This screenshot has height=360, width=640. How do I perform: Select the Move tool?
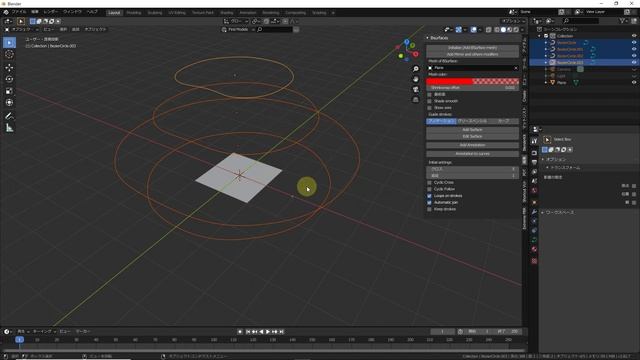(x=9, y=68)
